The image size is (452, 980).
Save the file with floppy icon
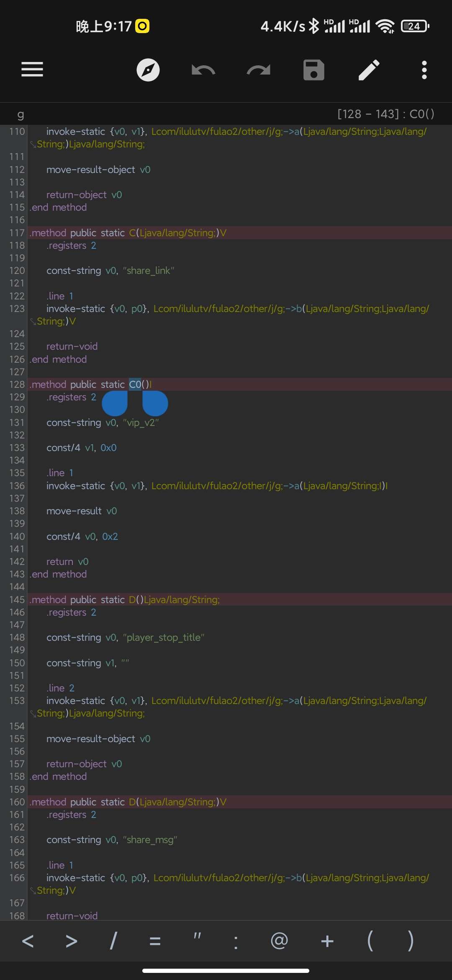(314, 70)
